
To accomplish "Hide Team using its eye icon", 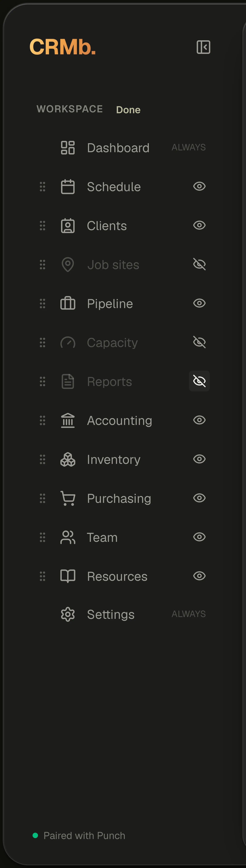I will coord(199,537).
